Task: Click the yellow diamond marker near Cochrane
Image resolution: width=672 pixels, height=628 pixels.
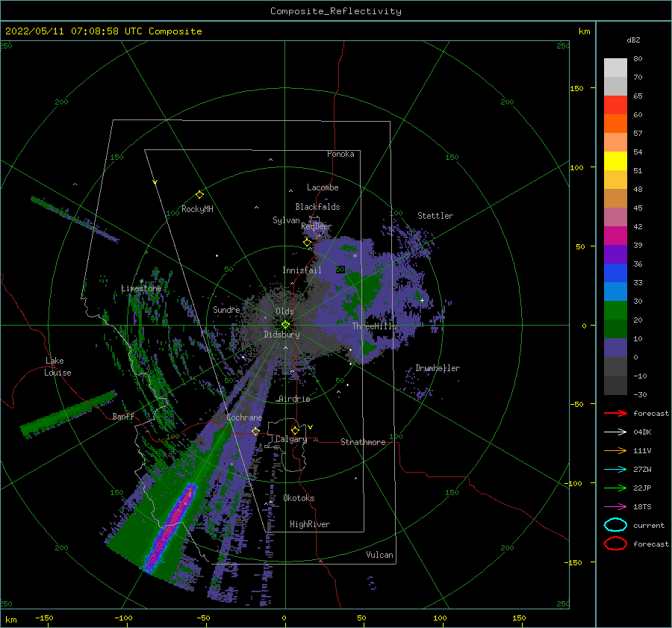Action: pos(255,431)
